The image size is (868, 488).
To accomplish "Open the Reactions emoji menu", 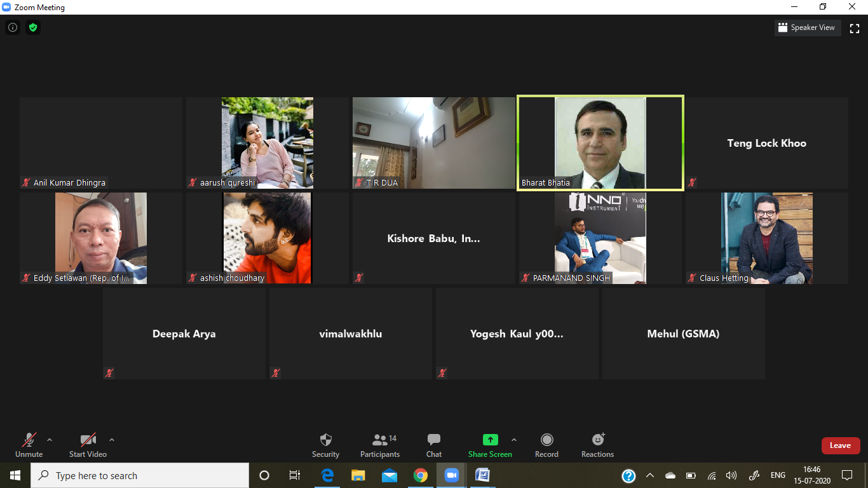I will [597, 440].
